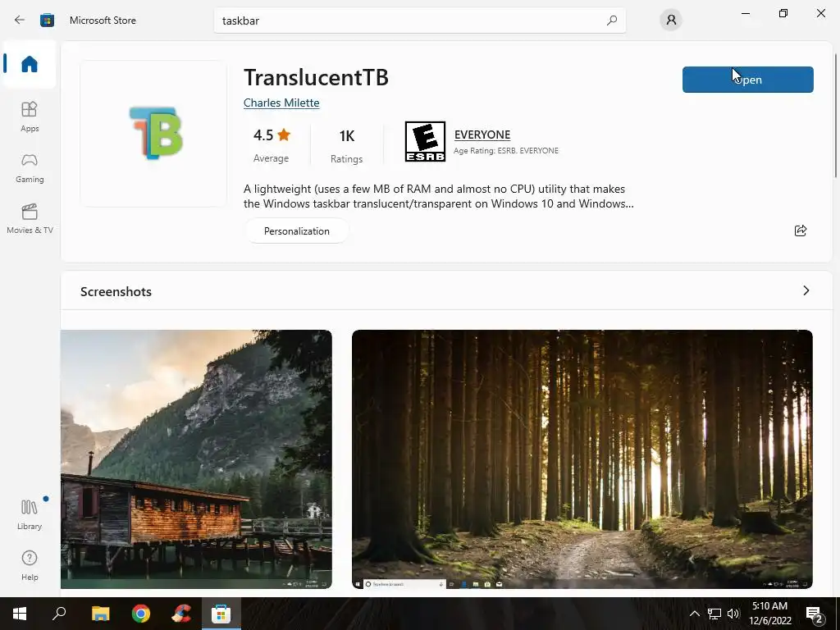The width and height of the screenshot is (840, 630).
Task: Launch Google Chrome from taskbar
Action: (x=141, y=614)
